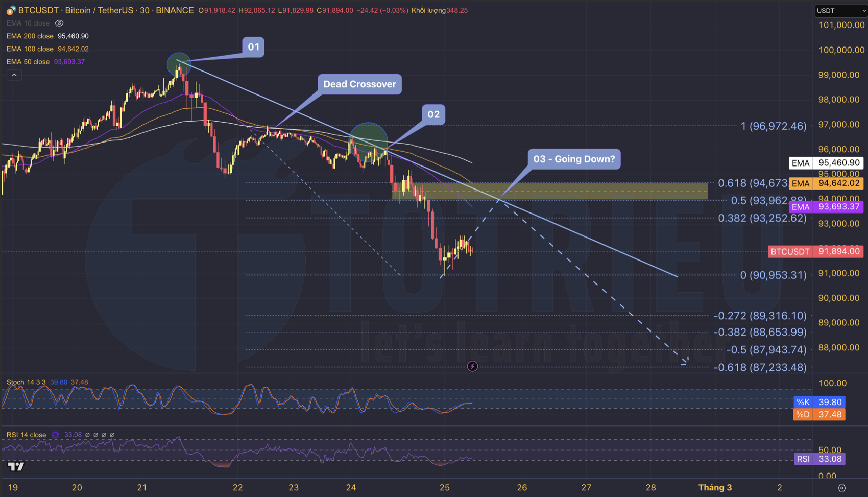The width and height of the screenshot is (868, 497).
Task: Click the RSI 33.08 scale label
Action: tap(819, 459)
